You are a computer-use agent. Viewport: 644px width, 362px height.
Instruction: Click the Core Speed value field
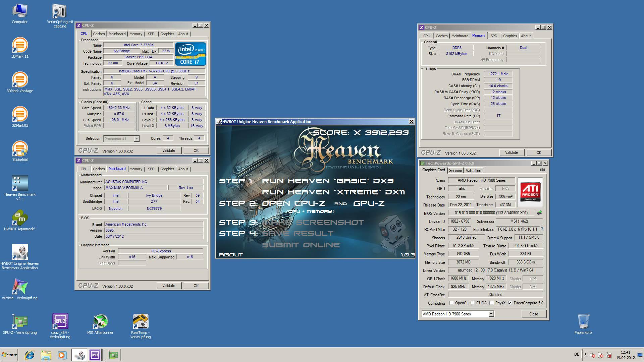point(119,108)
